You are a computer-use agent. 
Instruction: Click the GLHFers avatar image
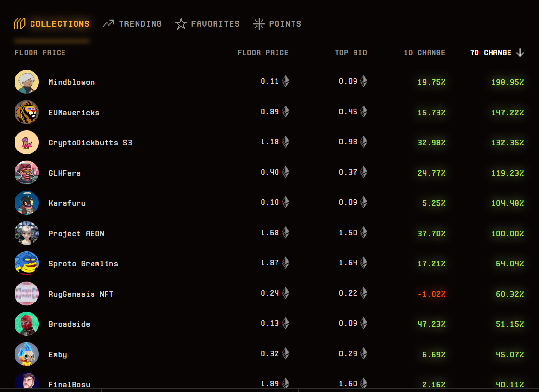coord(27,172)
